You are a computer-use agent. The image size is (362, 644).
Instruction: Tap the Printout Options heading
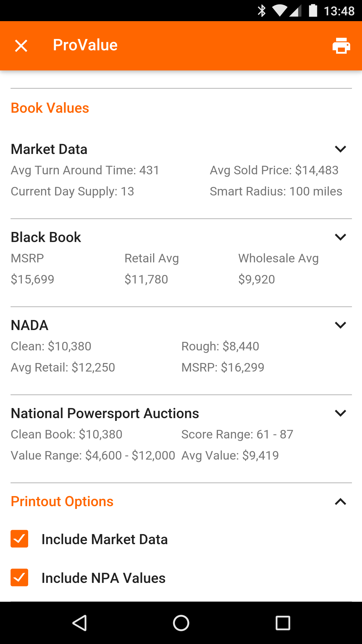click(x=62, y=501)
